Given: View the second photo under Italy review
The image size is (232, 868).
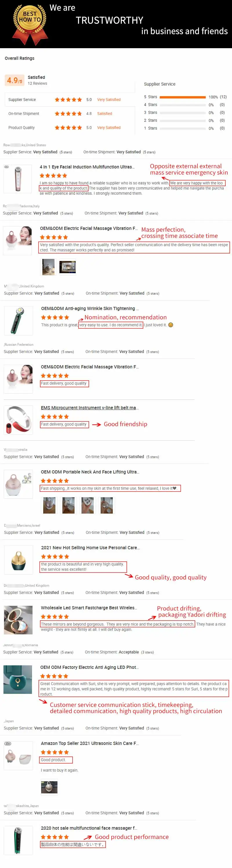Looking at the screenshot, I should (x=68, y=267).
